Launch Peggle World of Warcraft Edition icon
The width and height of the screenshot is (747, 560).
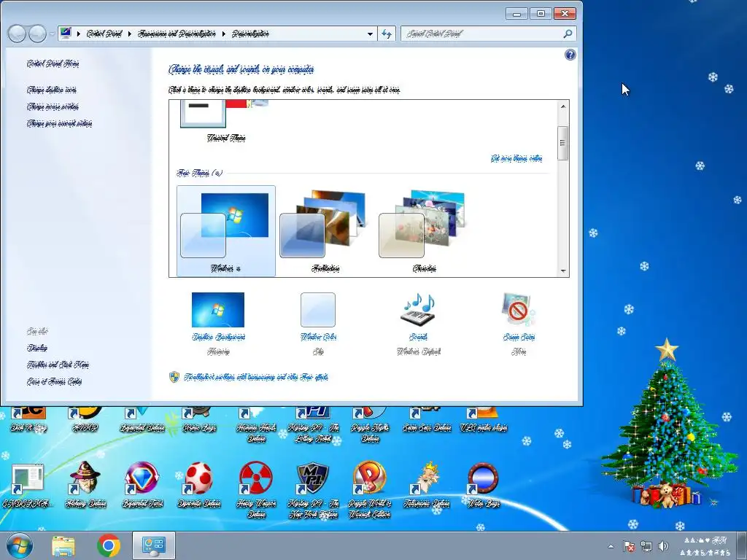point(370,489)
